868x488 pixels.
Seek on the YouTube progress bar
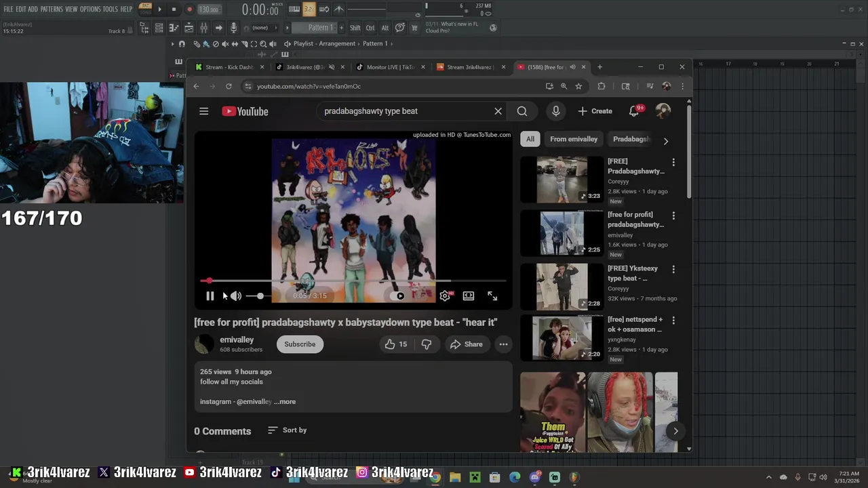tap(353, 281)
